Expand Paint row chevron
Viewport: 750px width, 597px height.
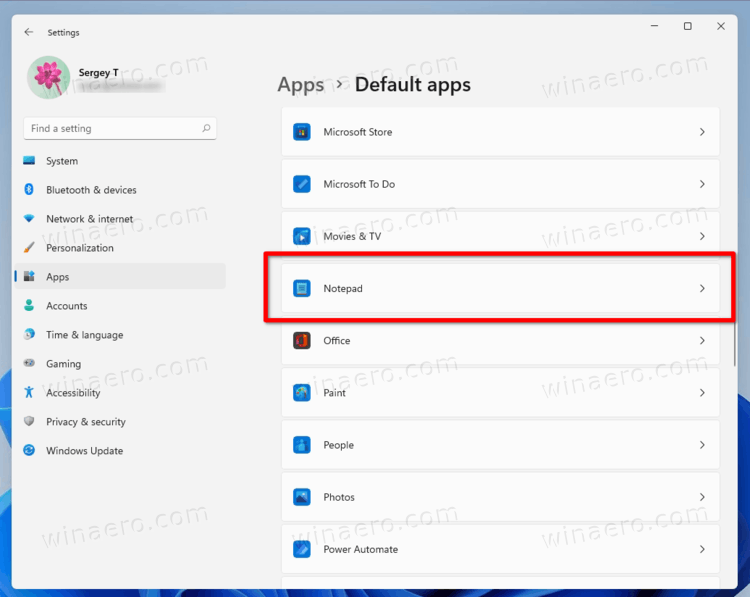tap(702, 393)
